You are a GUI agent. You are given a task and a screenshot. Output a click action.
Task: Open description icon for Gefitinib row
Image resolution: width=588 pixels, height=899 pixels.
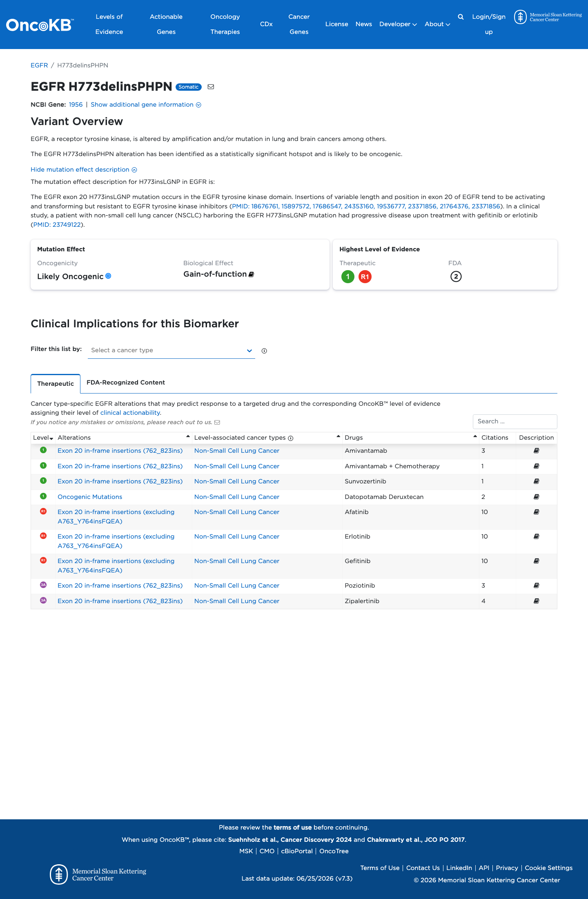537,561
